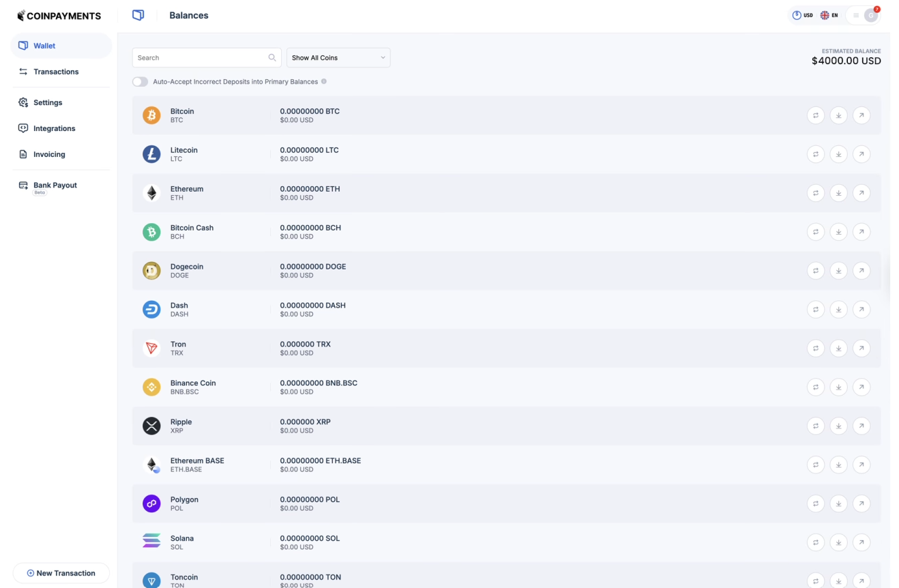Open Invoicing in the sidebar
The height and width of the screenshot is (588, 899).
(61, 154)
